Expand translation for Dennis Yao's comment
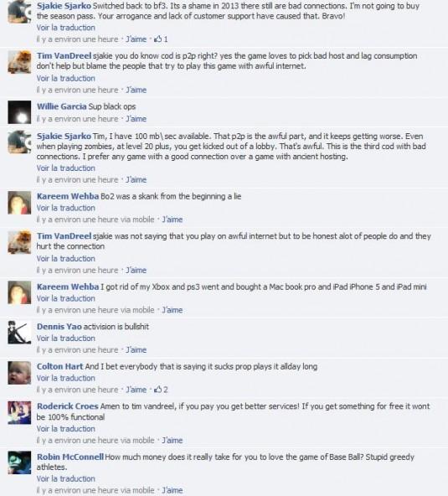Image resolution: width=448 pixels, height=496 pixels. click(x=66, y=338)
